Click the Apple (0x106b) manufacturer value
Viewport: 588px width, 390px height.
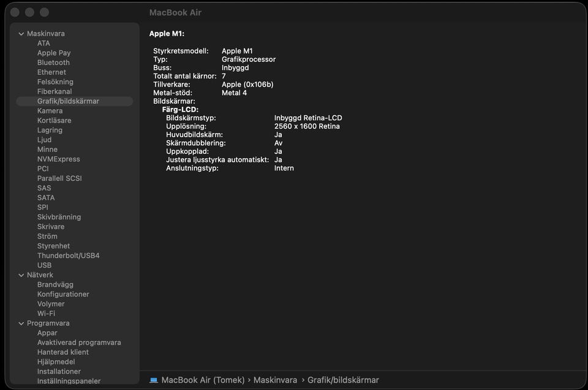tap(247, 85)
